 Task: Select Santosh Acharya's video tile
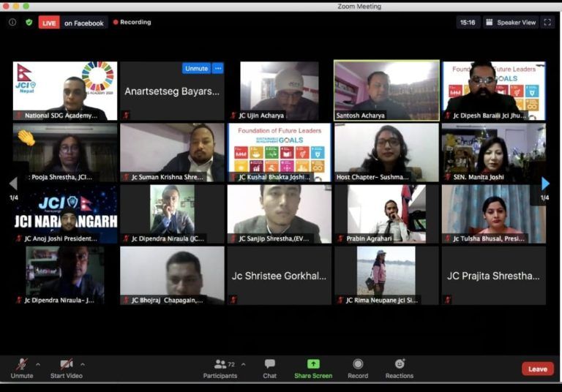(x=386, y=90)
